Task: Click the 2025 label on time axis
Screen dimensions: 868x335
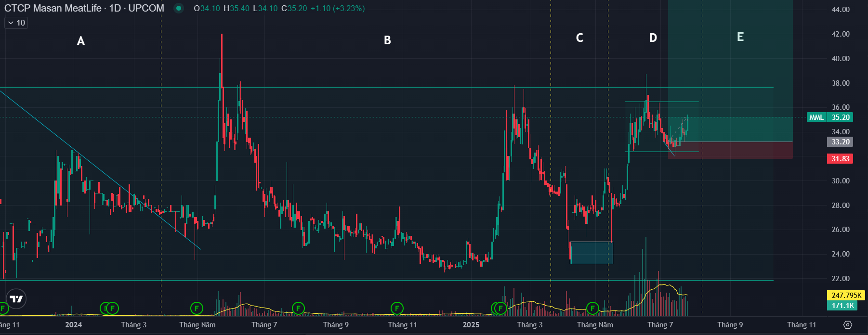Action: point(471,325)
